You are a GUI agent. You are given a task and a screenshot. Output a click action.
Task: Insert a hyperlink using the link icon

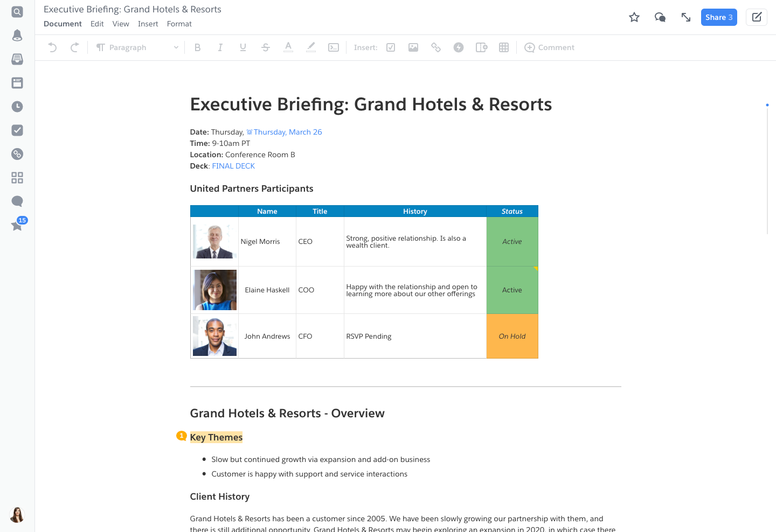435,47
